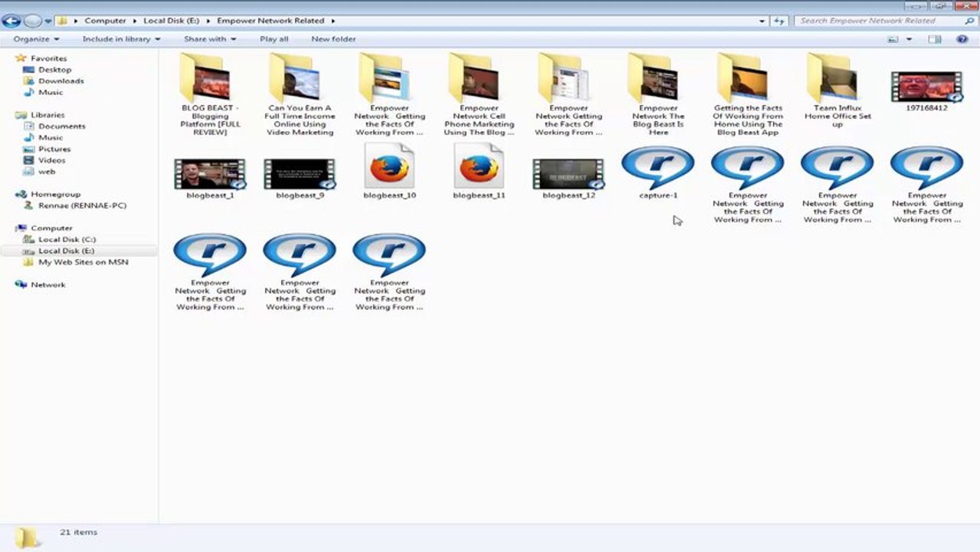Image resolution: width=980 pixels, height=552 pixels.
Task: Select Computer in the navigation pane
Action: [x=51, y=228]
